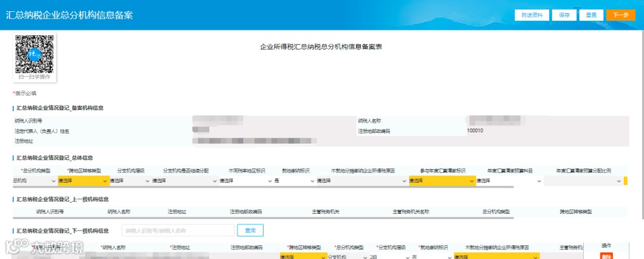
Task: Click the 附送资料 button
Action: click(532, 15)
